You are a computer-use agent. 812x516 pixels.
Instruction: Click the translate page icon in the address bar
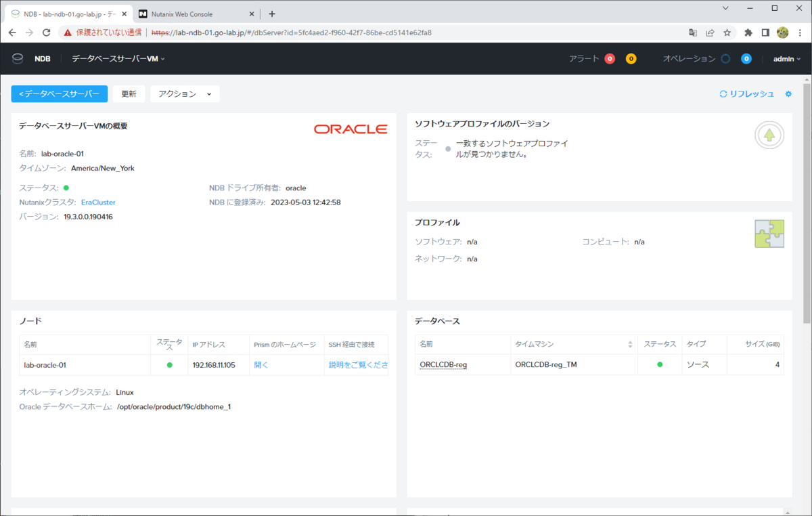pos(693,32)
